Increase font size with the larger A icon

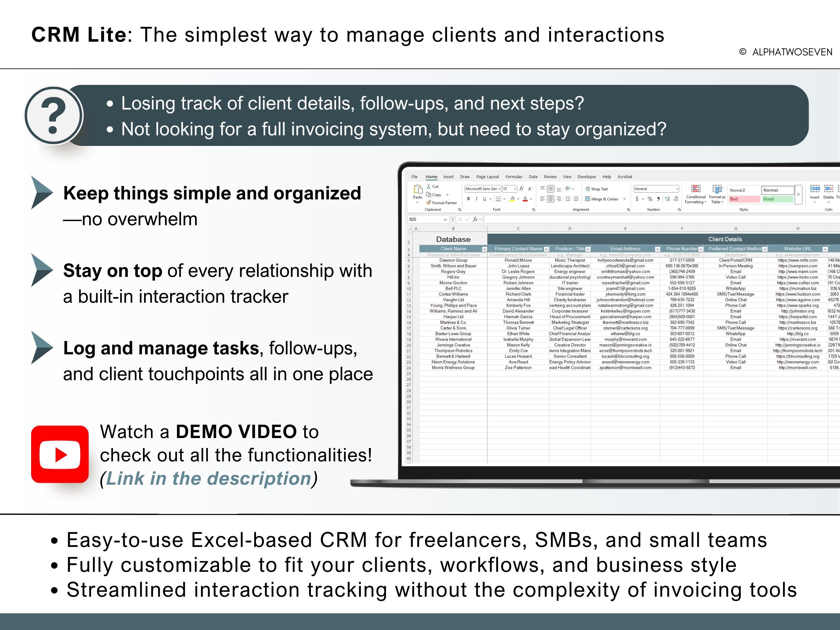click(x=522, y=189)
